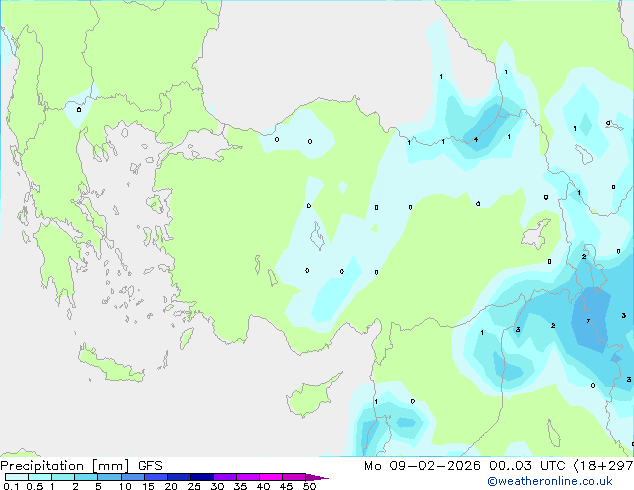Pick the 0.1–0.5 mm legend swatch
This screenshot has height=490, width=634.
click(17, 477)
